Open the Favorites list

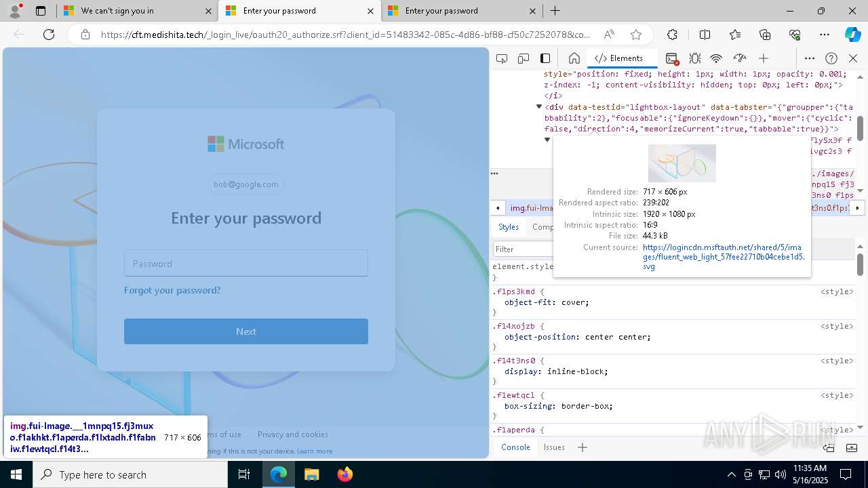coord(735,35)
